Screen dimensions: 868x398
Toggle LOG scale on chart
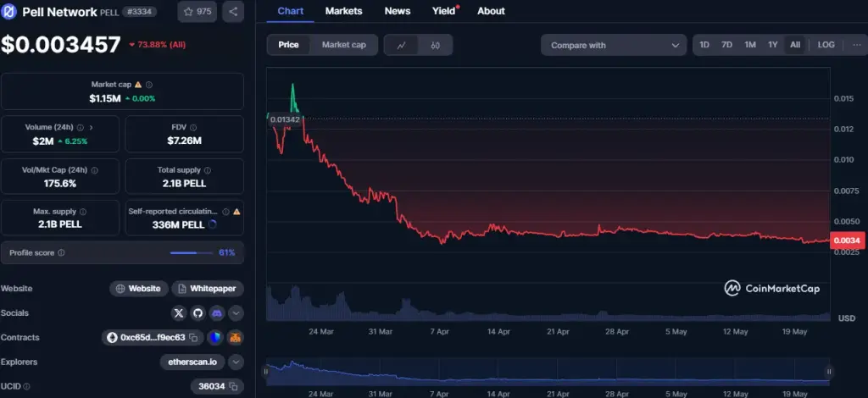coord(826,45)
